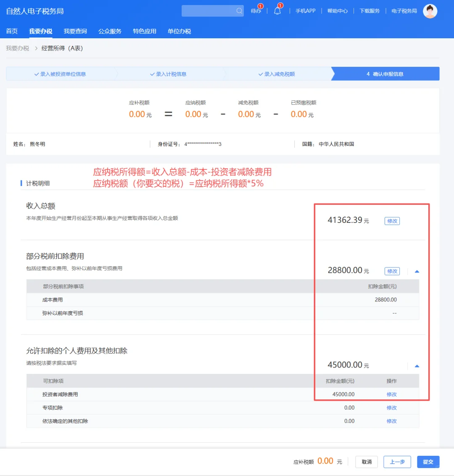Open the 特色应用 menu
Image resolution: width=454 pixels, height=476 pixels.
(x=144, y=31)
